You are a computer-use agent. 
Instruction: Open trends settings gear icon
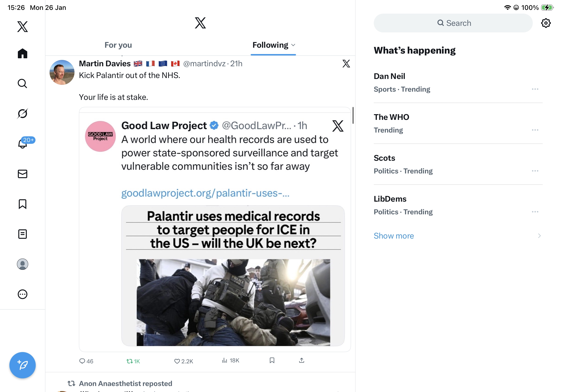(545, 23)
